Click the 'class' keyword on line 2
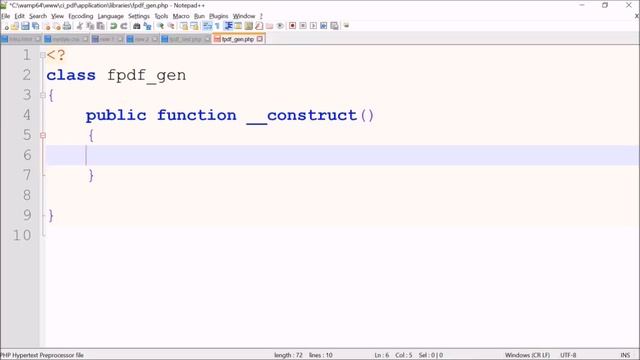This screenshot has width=640, height=360. click(x=71, y=75)
